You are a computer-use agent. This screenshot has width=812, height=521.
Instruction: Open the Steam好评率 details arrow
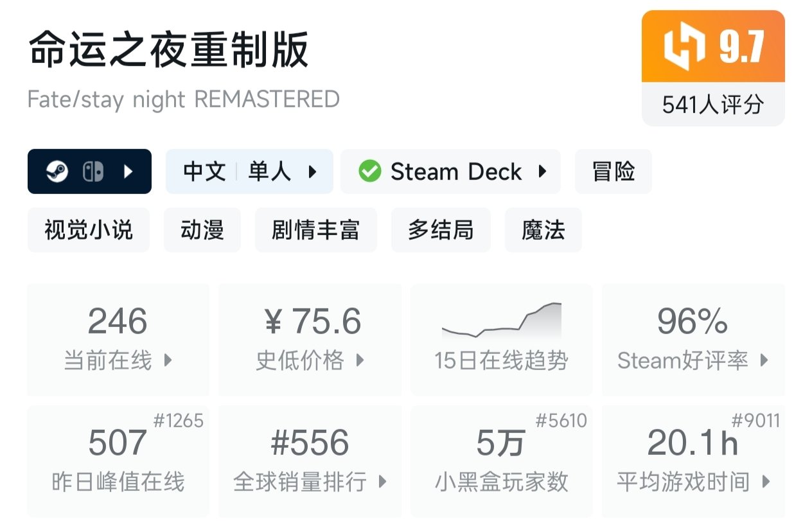[x=764, y=360]
